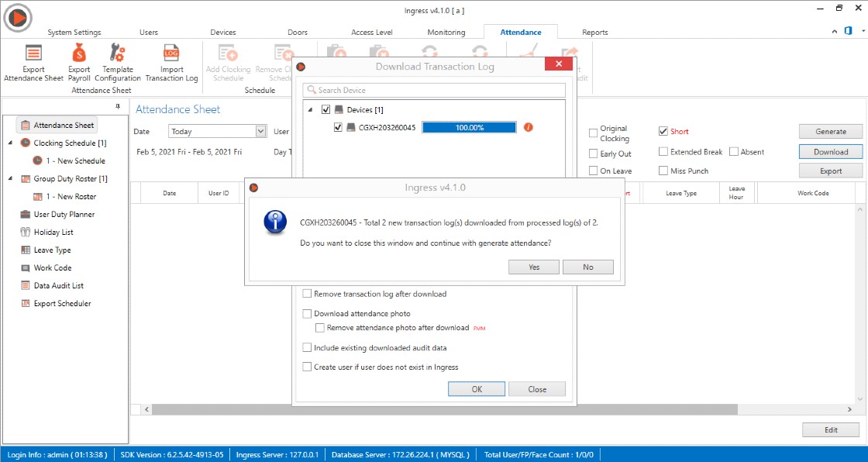Click Add Clocking Schedule ribbon icon
868x462 pixels.
click(x=228, y=63)
